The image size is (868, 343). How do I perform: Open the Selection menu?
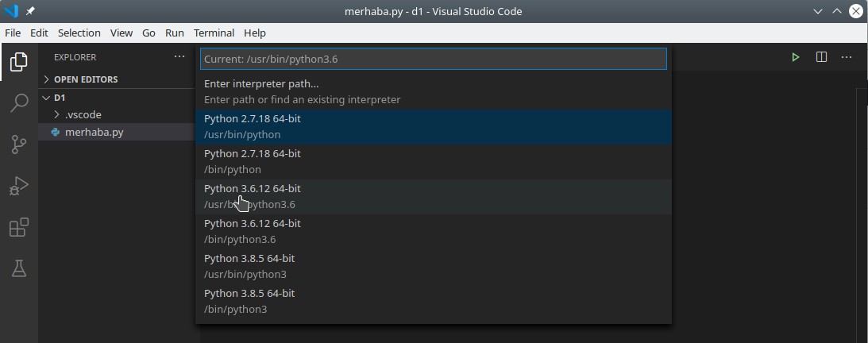click(79, 33)
